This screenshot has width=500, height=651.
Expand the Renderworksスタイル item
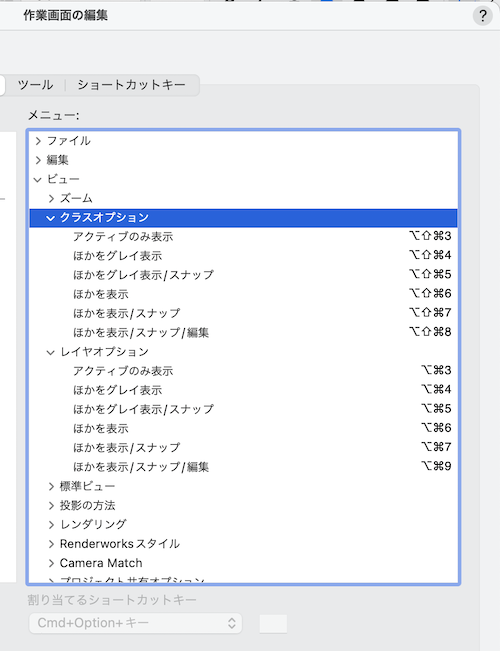51,544
